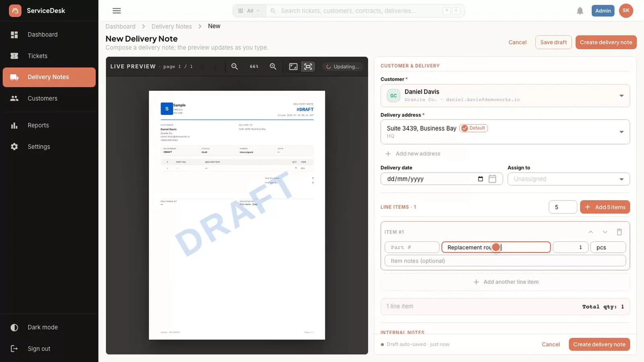This screenshot has width=644, height=362.
Task: Open Delivery Notes in sidebar
Action: pyautogui.click(x=49, y=77)
